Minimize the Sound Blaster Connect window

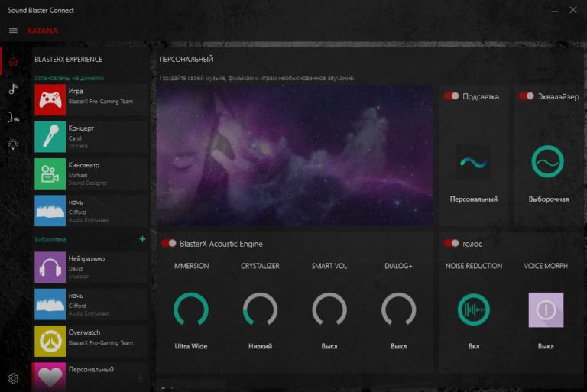click(x=555, y=11)
